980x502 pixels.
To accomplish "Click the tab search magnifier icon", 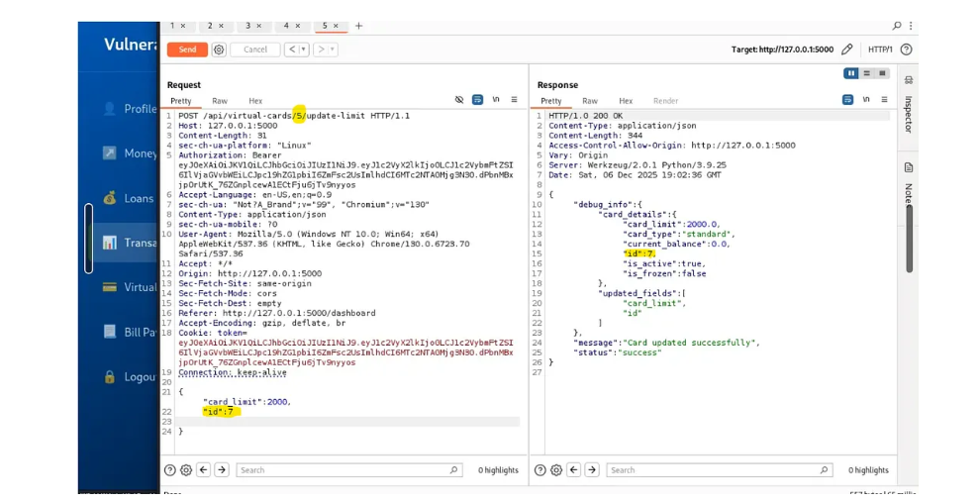I will tap(897, 26).
